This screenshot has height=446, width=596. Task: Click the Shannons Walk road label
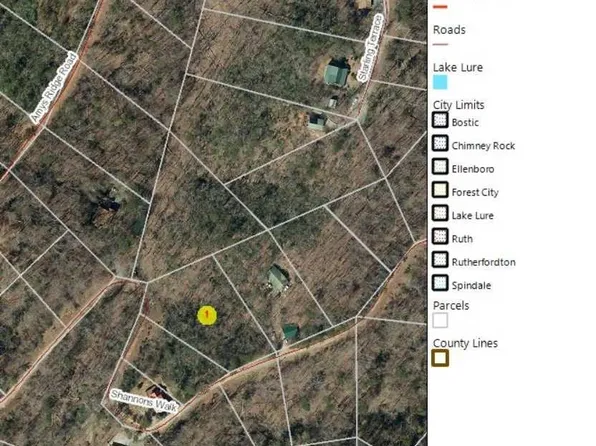pos(144,401)
